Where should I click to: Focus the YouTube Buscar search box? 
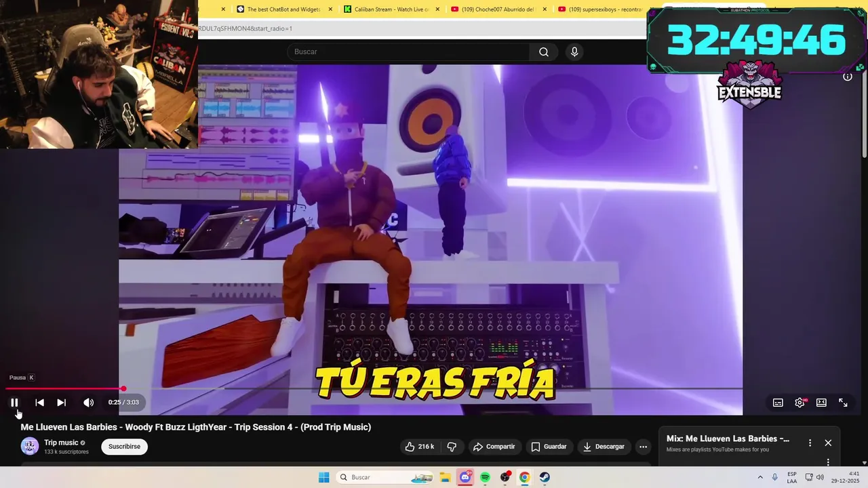[409, 52]
